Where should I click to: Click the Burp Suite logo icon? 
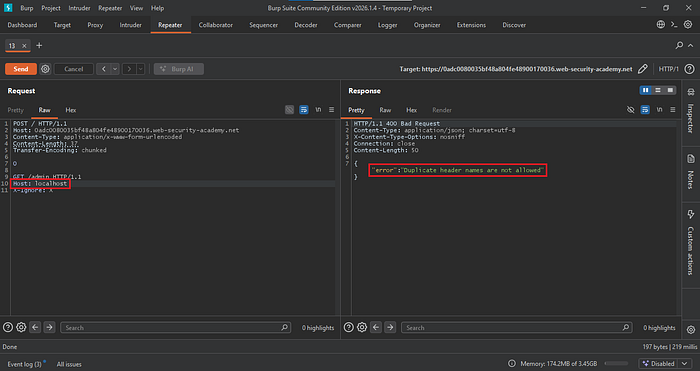coord(7,8)
